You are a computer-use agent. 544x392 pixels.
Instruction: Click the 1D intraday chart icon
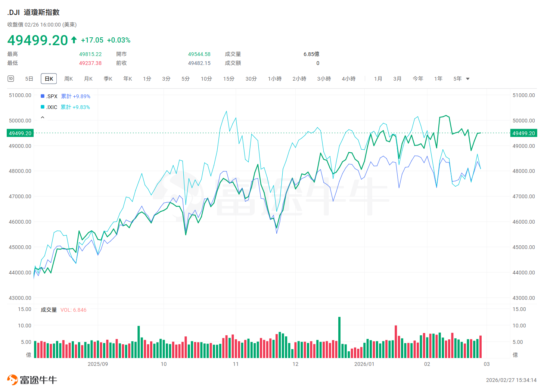tap(11, 78)
